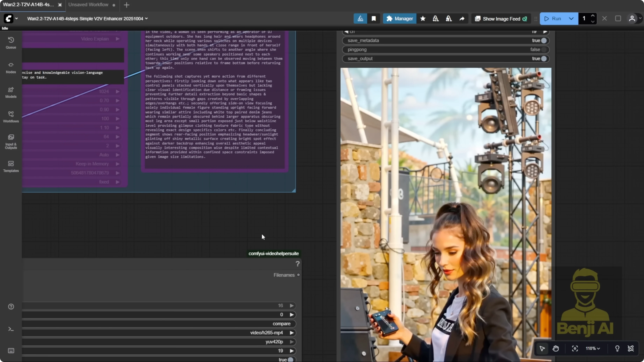This screenshot has height=362, width=644.
Task: Switch to the Unsaved Workflow tab
Action: 88,5
